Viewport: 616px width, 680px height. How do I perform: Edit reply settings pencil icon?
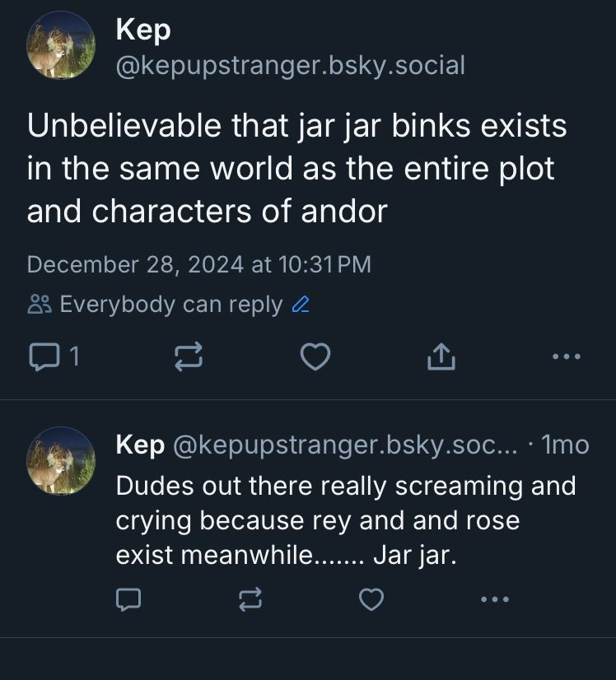[301, 305]
